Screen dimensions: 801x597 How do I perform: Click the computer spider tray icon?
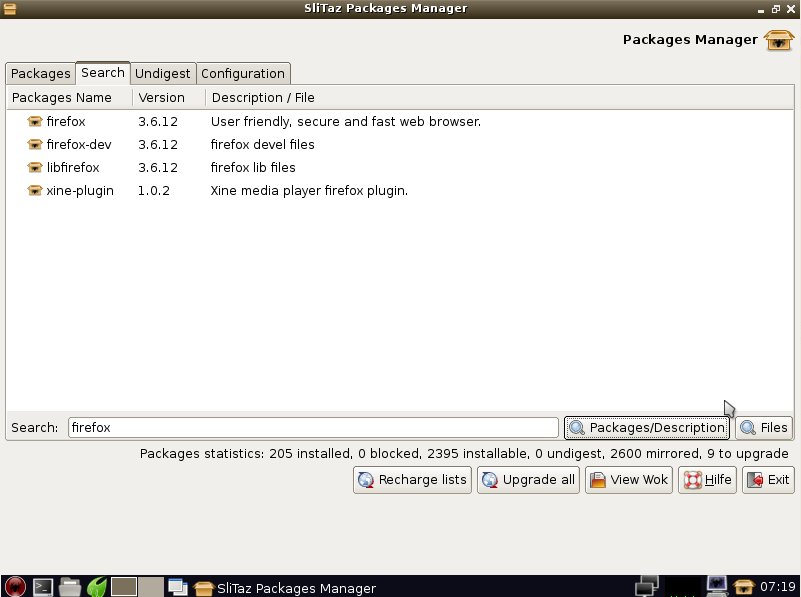pyautogui.click(x=716, y=586)
